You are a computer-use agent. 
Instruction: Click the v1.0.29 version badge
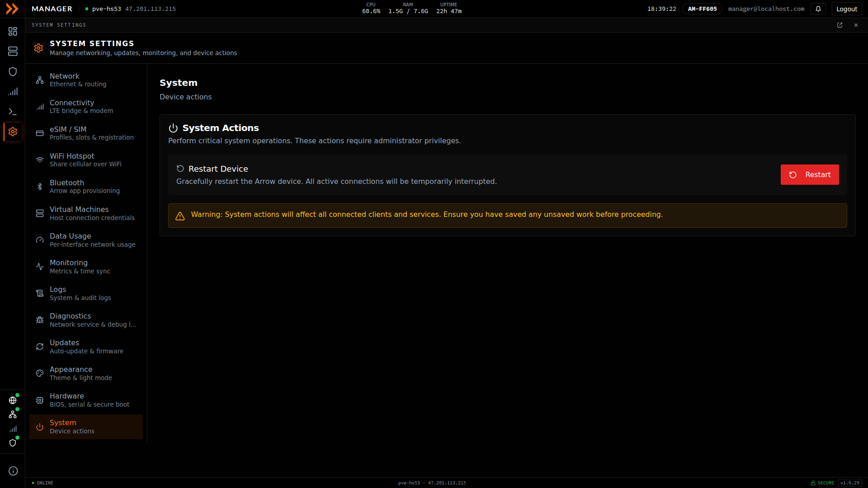(850, 483)
